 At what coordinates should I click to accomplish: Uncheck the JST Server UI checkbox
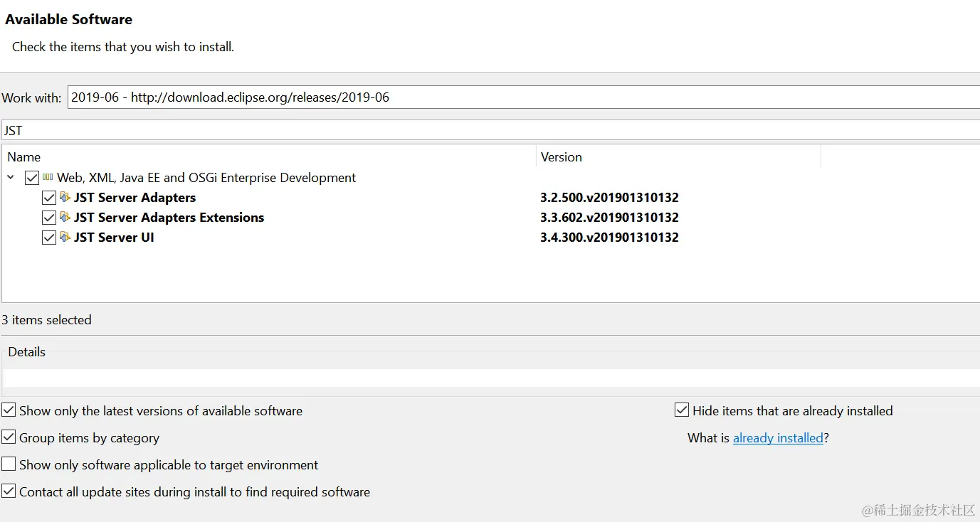point(49,238)
